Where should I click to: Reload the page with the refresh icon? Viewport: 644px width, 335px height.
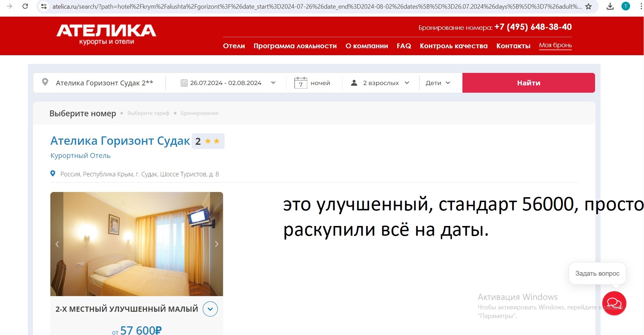click(x=25, y=6)
